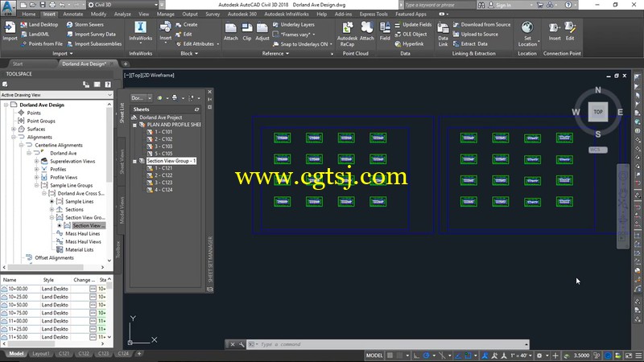Click the TOP face of the ViewCube
This screenshot has height=362, width=644.
tap(598, 112)
